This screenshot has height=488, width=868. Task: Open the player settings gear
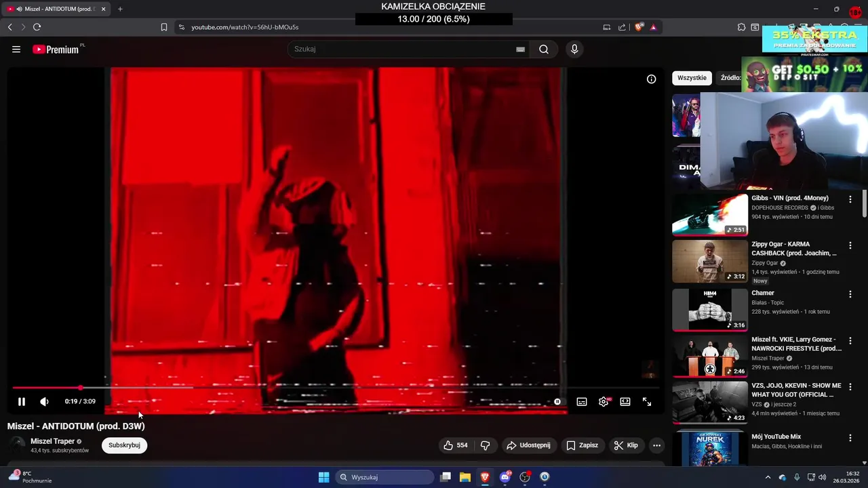click(604, 402)
